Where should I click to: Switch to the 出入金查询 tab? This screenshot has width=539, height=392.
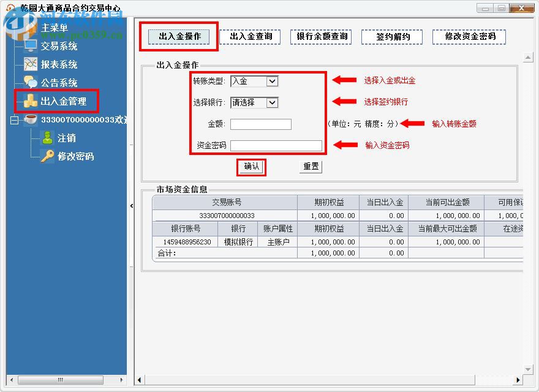coord(250,37)
